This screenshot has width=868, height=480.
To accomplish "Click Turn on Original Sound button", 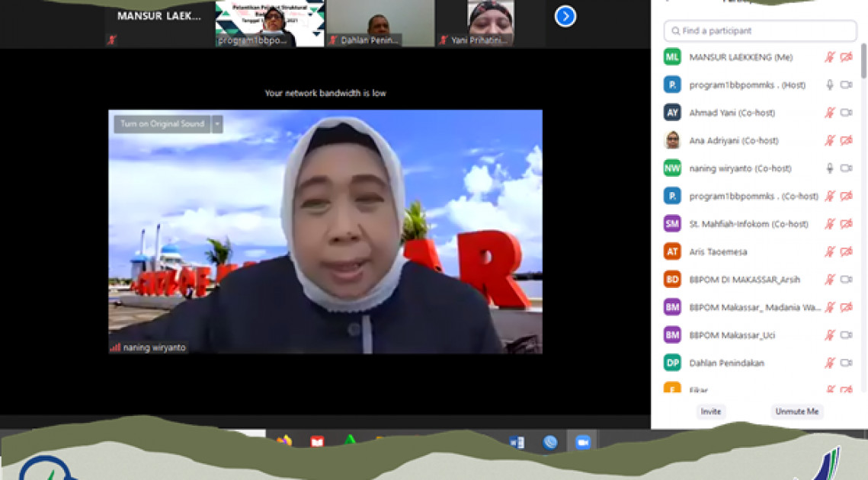I will [x=163, y=124].
